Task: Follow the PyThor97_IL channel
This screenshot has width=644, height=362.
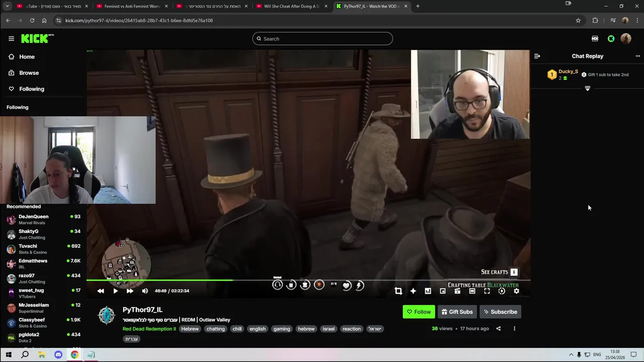Action: point(419,312)
